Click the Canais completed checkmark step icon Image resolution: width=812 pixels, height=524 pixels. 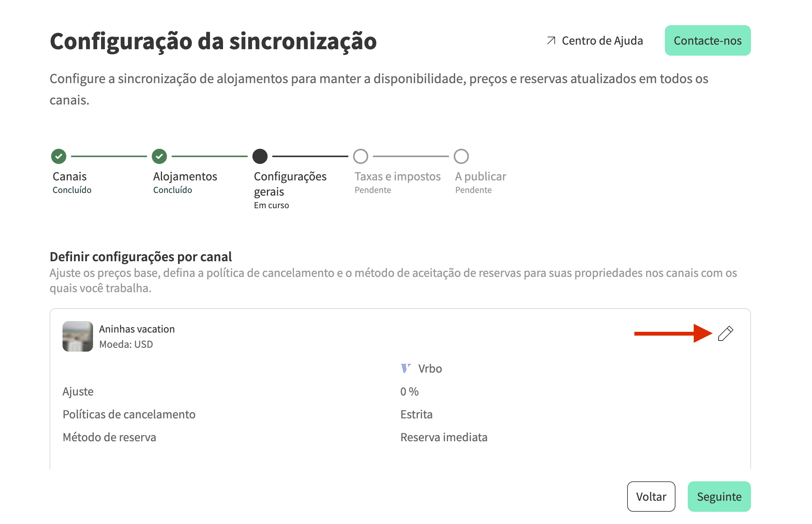[59, 156]
